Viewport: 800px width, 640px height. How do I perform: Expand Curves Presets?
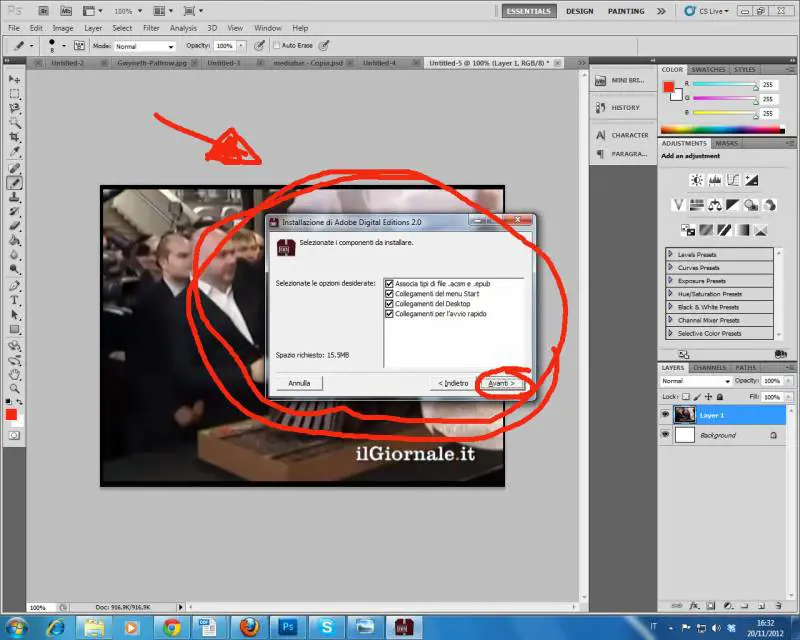click(670, 267)
